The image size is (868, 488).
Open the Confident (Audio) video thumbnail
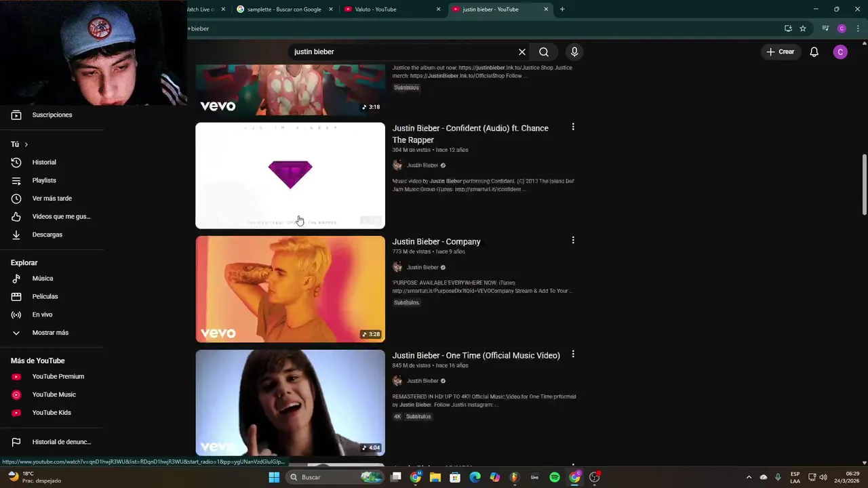290,176
